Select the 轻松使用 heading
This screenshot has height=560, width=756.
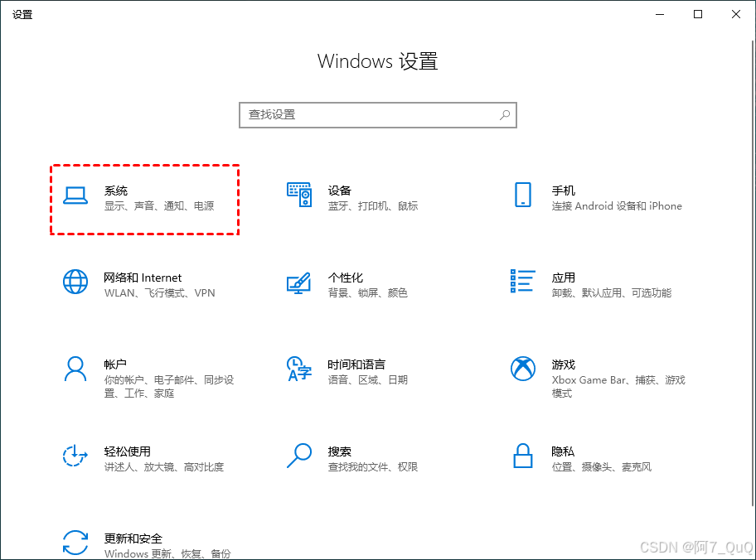[128, 451]
